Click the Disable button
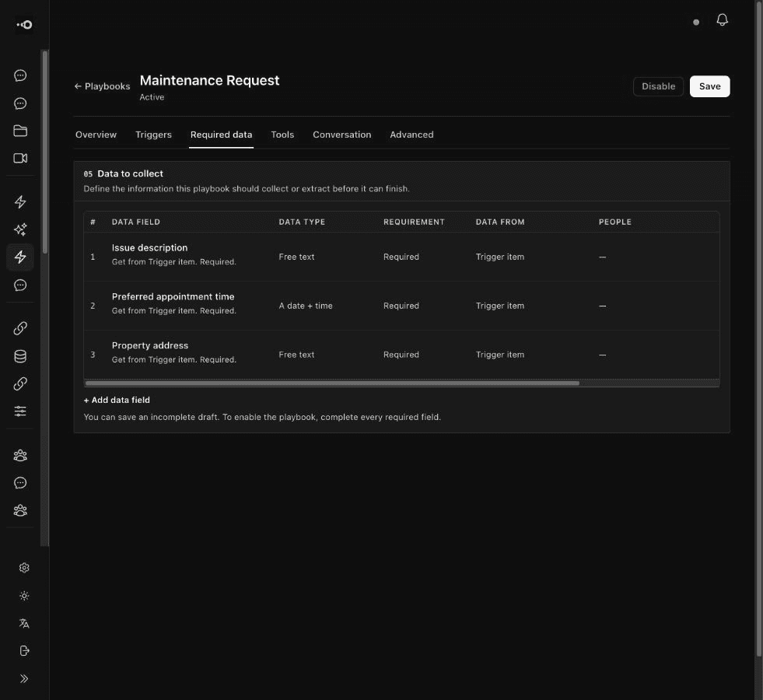This screenshot has width=763, height=700. point(658,86)
